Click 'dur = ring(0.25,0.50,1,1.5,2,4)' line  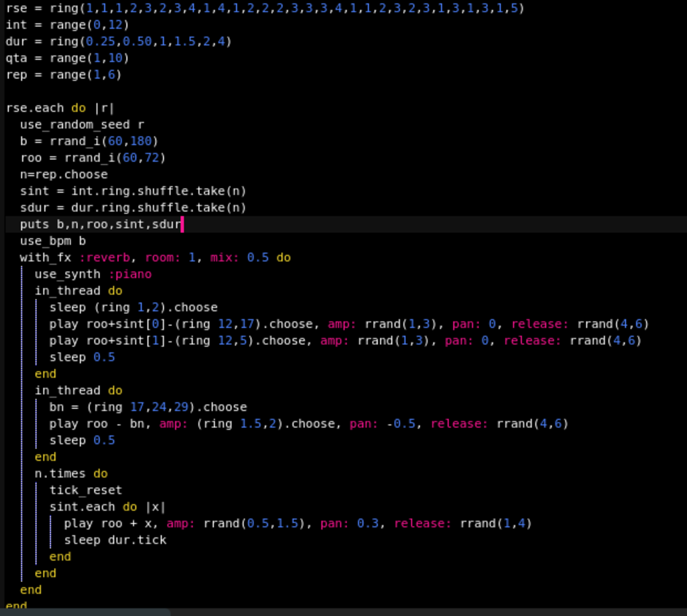[119, 41]
